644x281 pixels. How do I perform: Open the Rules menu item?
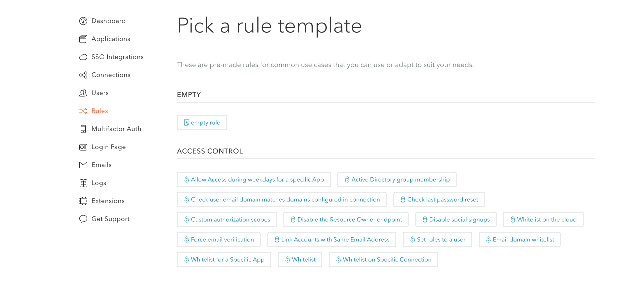coord(99,111)
